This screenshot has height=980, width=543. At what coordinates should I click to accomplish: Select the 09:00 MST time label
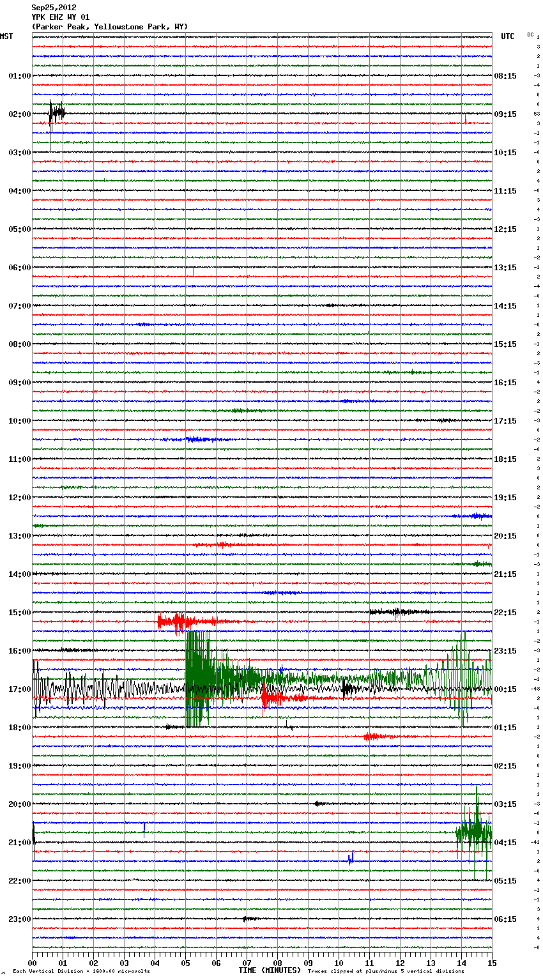(20, 383)
